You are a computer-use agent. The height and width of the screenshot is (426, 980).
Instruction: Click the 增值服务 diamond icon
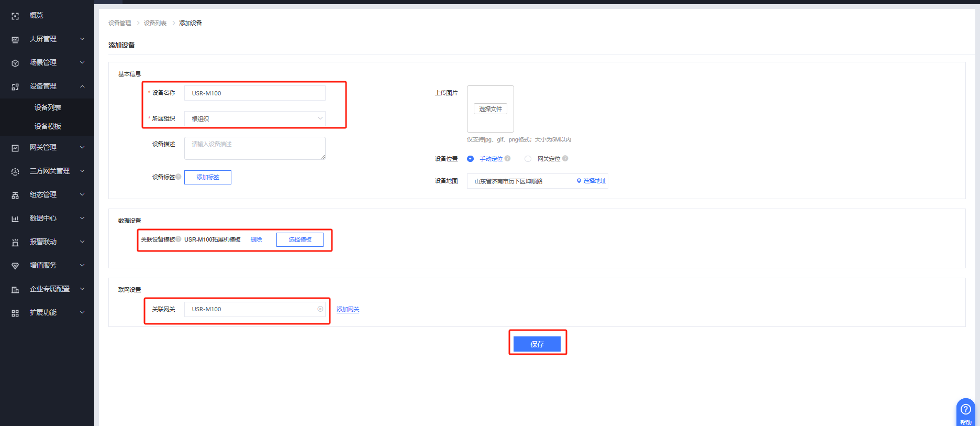(x=15, y=266)
